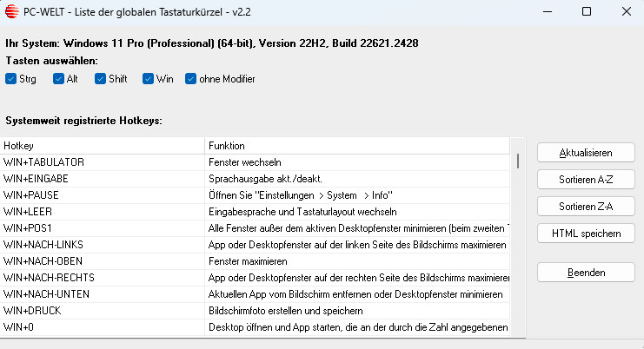
Task: Click the Sortieren Z-A button
Action: point(586,207)
